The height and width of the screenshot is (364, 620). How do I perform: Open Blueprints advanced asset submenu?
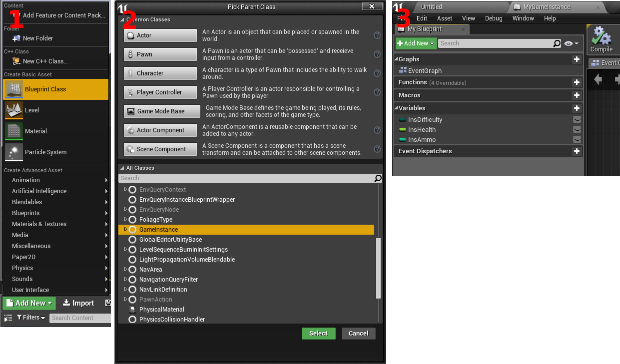point(56,213)
